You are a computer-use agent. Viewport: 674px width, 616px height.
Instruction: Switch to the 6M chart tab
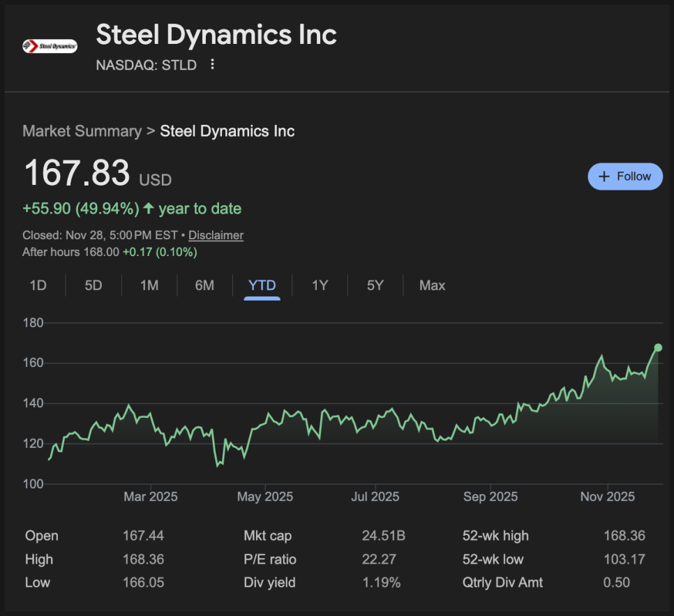click(x=204, y=285)
